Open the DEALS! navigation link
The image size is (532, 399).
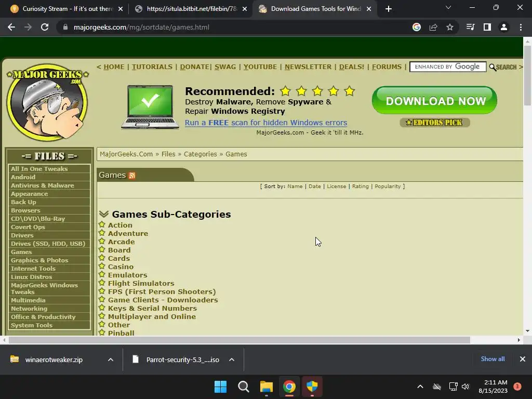pos(352,67)
